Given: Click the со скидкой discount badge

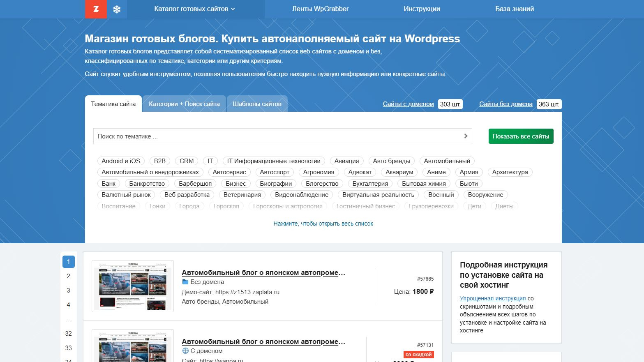Looking at the screenshot, I should pyautogui.click(x=419, y=355).
